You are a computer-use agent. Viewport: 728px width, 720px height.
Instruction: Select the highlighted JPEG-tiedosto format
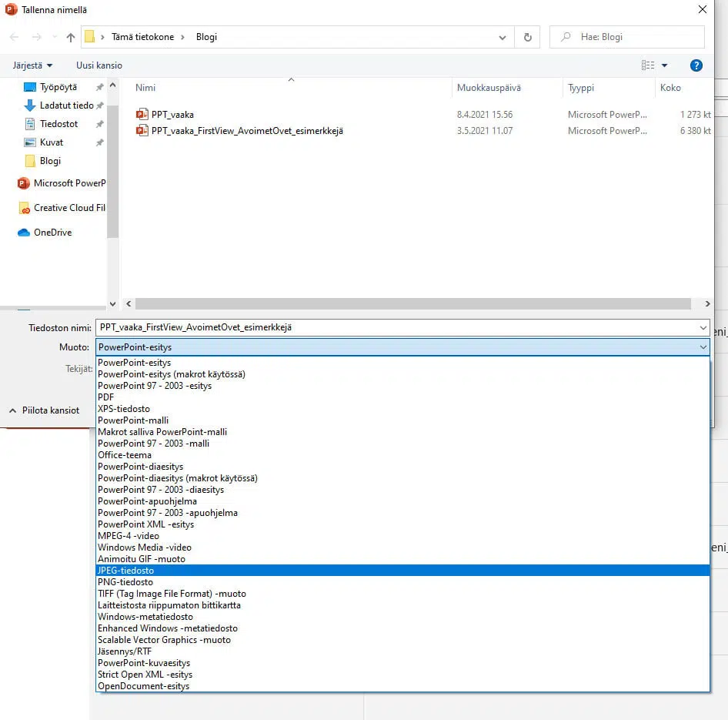tap(402, 571)
